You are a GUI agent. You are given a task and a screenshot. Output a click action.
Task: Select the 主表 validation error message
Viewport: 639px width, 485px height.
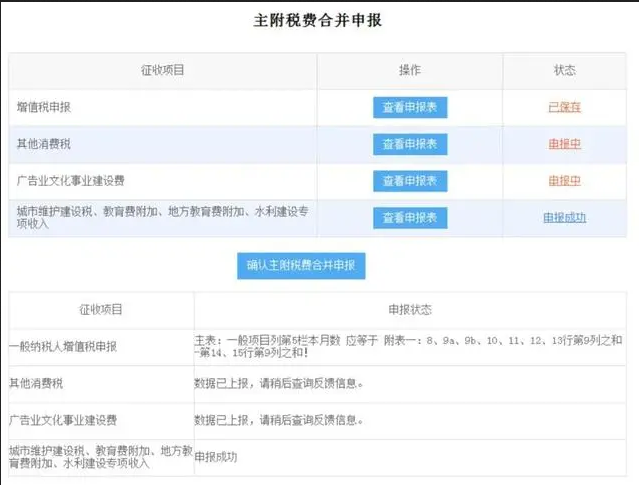coord(408,346)
